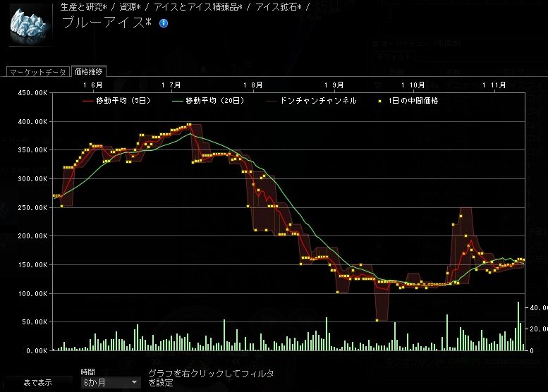548x392 pixels.
Task: Click the 表で表示 button
Action: point(37,383)
